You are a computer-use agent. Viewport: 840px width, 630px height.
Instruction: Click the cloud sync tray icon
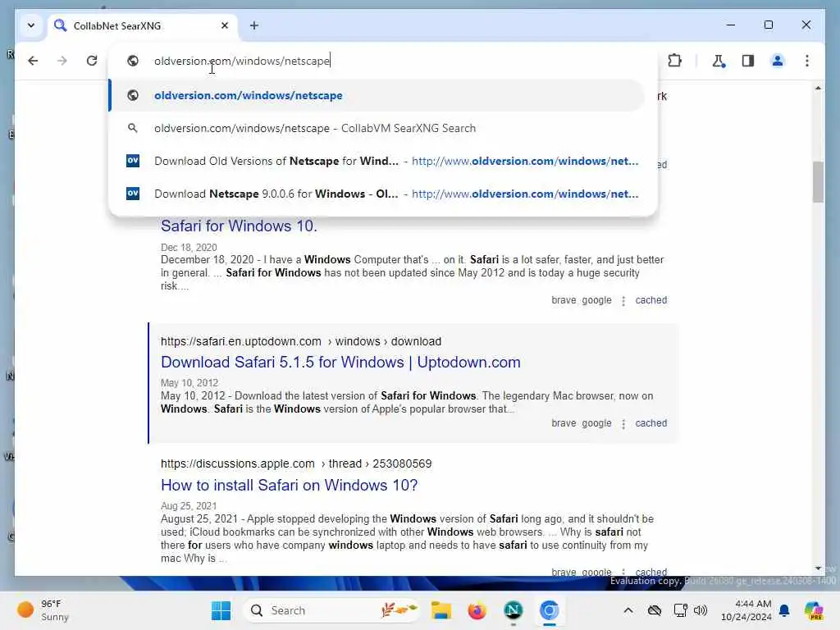(x=654, y=610)
